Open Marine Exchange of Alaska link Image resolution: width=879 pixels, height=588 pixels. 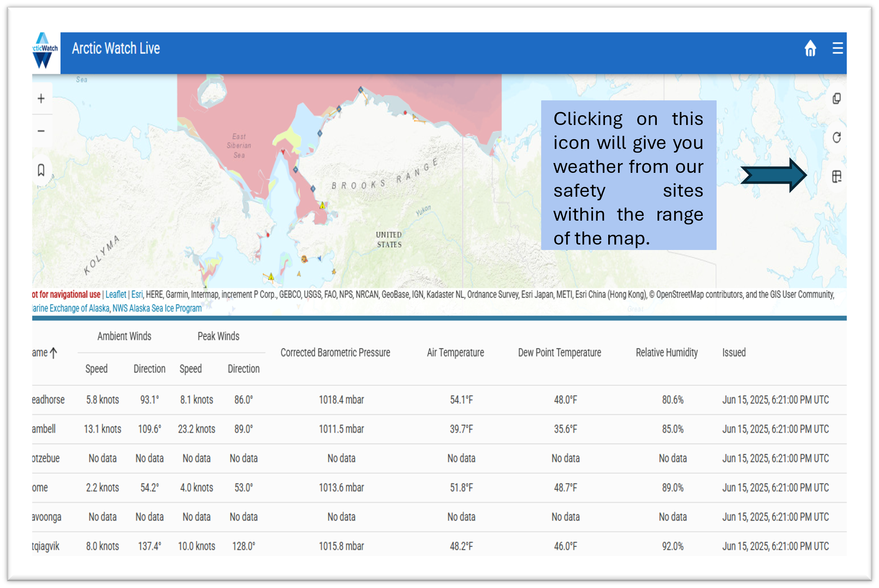pos(71,309)
